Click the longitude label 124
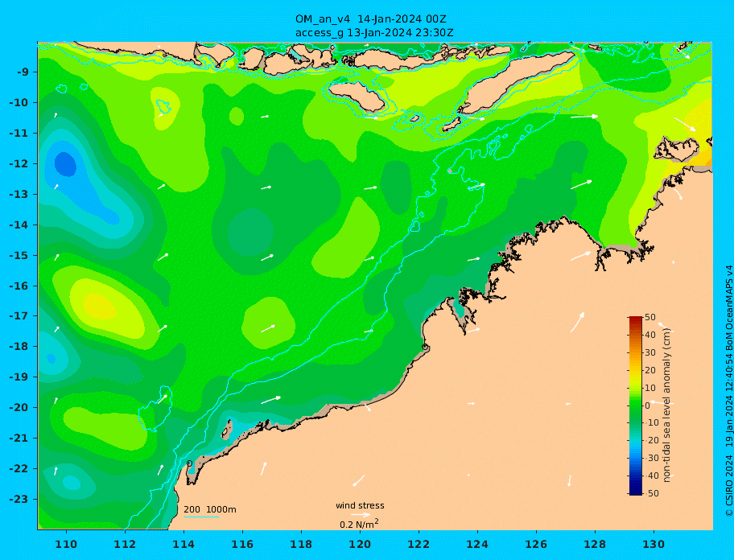Screen dimensions: 734x560 pos(477,544)
